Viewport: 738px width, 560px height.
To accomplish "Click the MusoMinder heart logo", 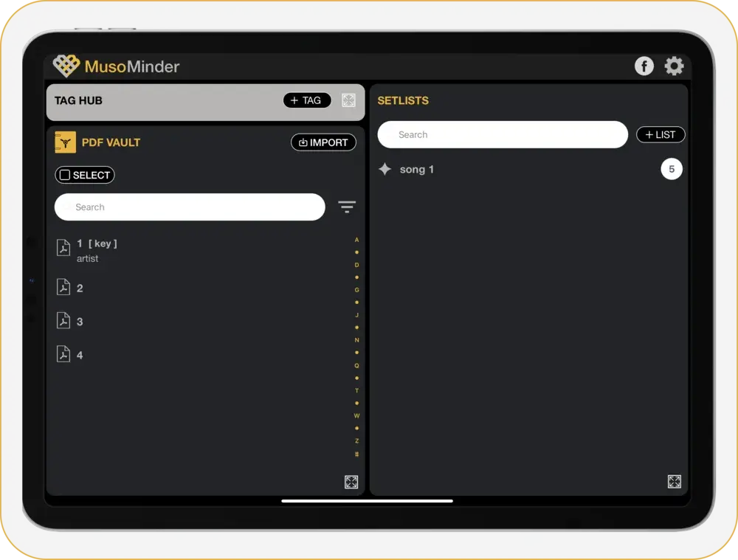I will (x=66, y=66).
